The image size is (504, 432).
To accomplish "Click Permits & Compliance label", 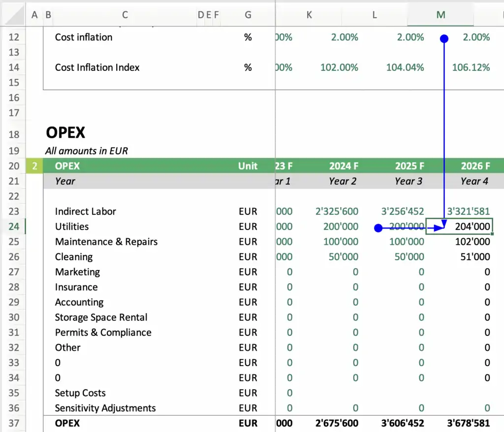I will pos(103,332).
